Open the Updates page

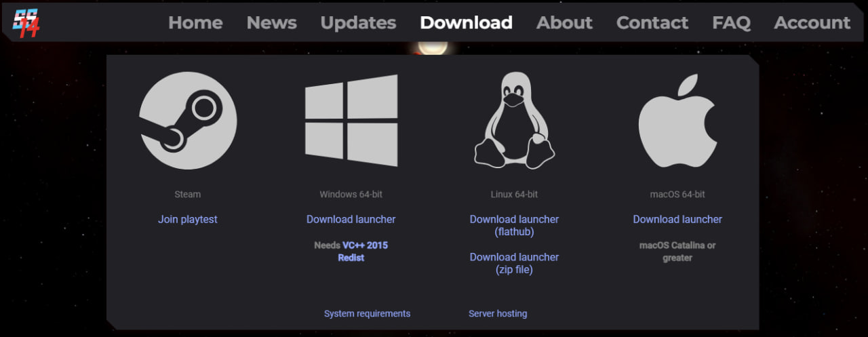(x=358, y=22)
